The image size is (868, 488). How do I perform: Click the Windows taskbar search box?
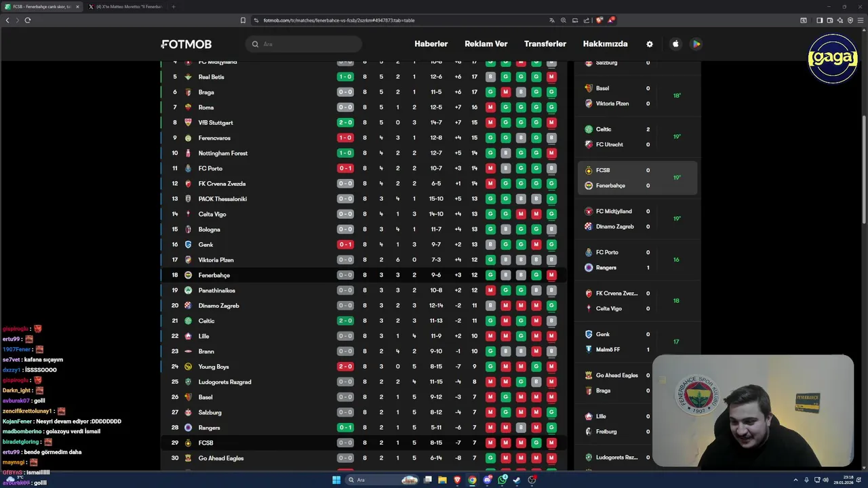[x=382, y=480]
